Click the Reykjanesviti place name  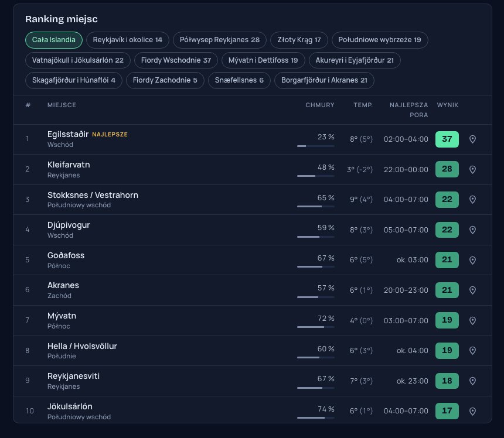(73, 376)
